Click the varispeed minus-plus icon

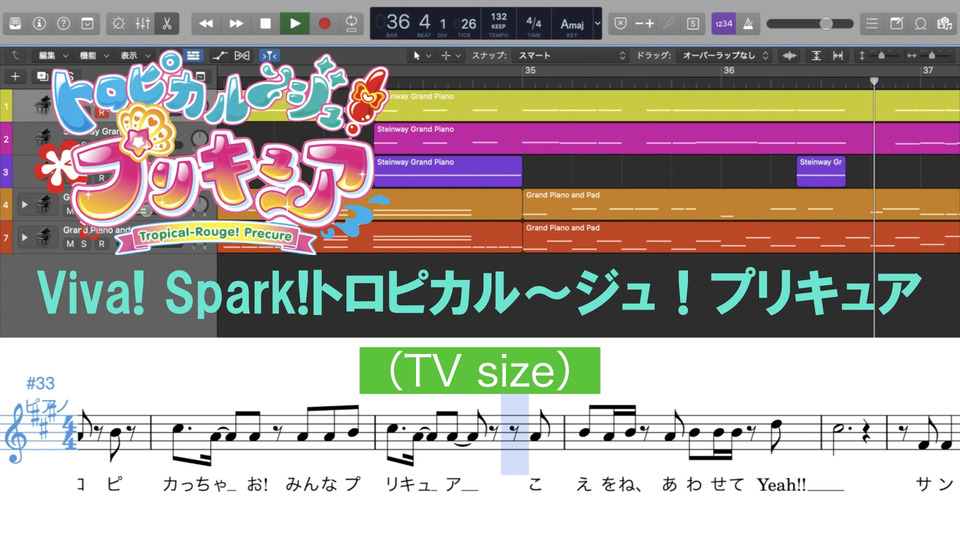click(644, 24)
